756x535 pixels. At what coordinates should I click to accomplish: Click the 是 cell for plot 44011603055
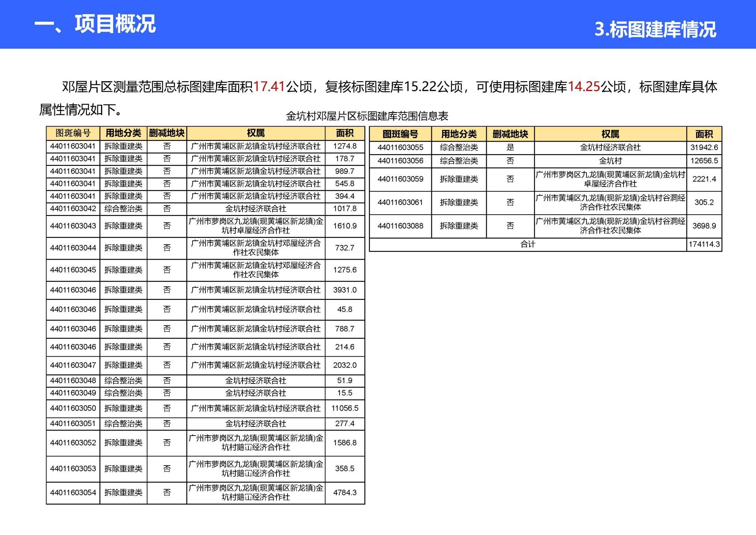[x=510, y=148]
